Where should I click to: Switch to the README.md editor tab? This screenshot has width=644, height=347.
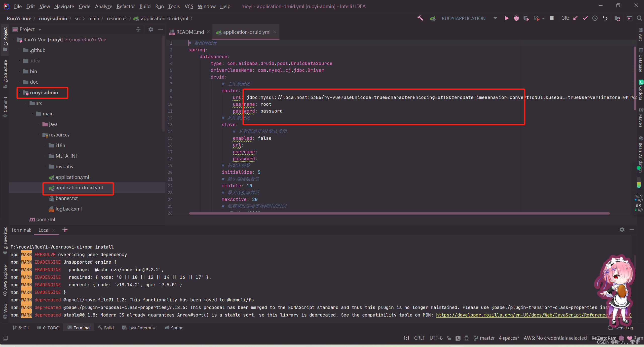[x=190, y=32]
